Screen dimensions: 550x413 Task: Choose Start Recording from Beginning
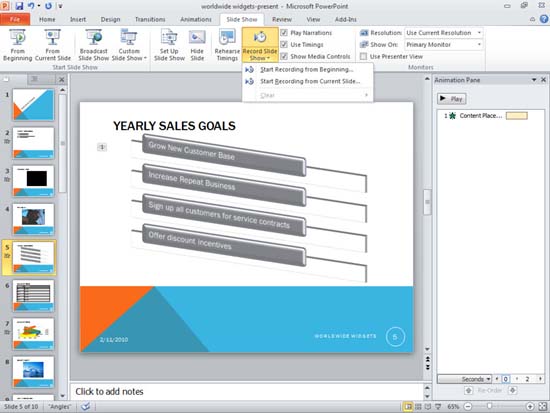coord(307,69)
